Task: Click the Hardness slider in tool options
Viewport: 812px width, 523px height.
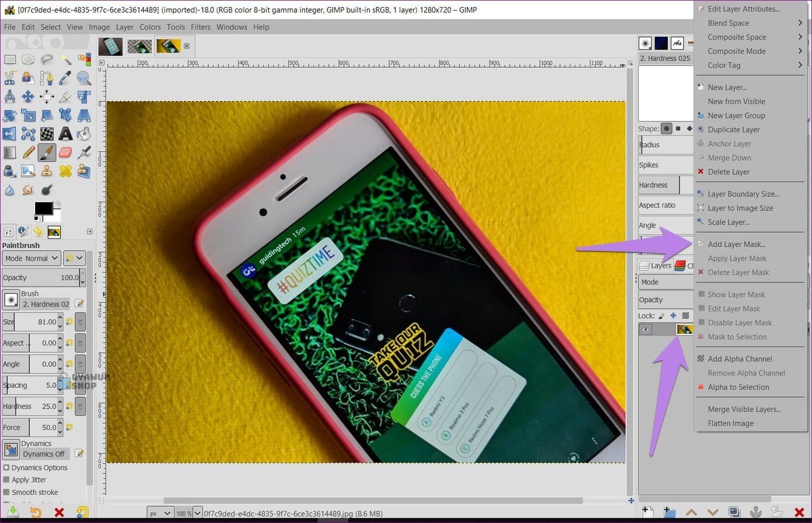Action: pyautogui.click(x=32, y=406)
